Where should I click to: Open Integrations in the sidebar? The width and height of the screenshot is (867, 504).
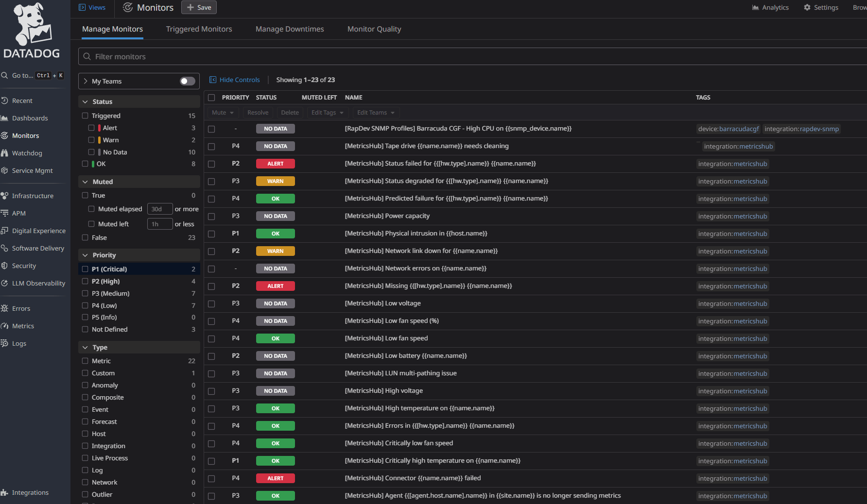click(30, 492)
